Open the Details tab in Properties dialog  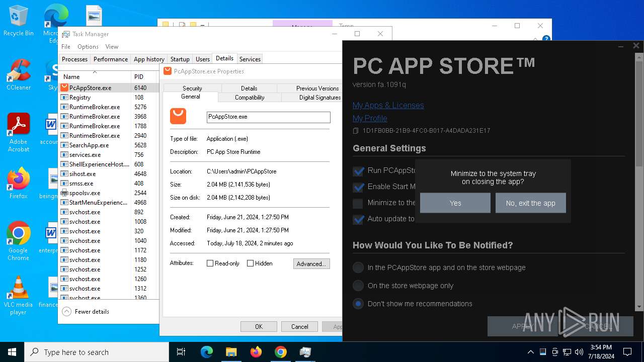[249, 88]
